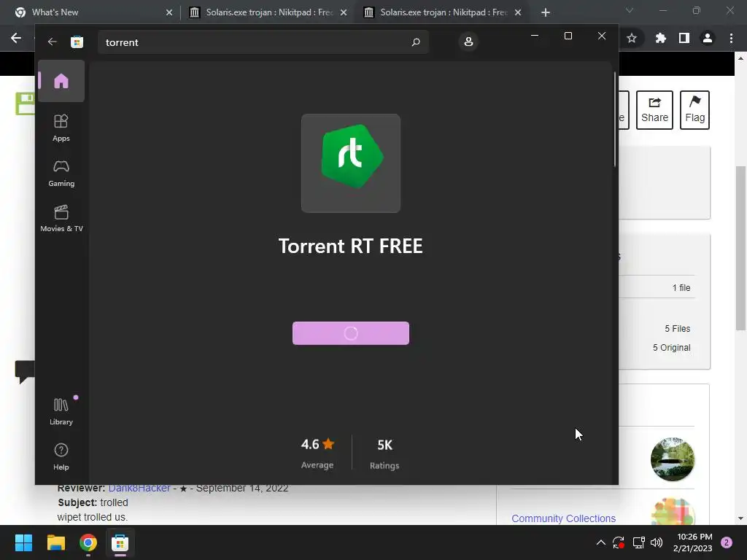The width and height of the screenshot is (747, 560).
Task: Click the Microsoft Store logo icon
Action: (77, 42)
